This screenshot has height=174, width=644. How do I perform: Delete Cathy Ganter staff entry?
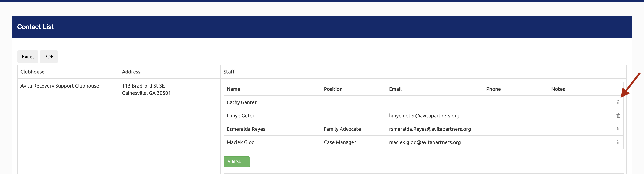(x=618, y=102)
